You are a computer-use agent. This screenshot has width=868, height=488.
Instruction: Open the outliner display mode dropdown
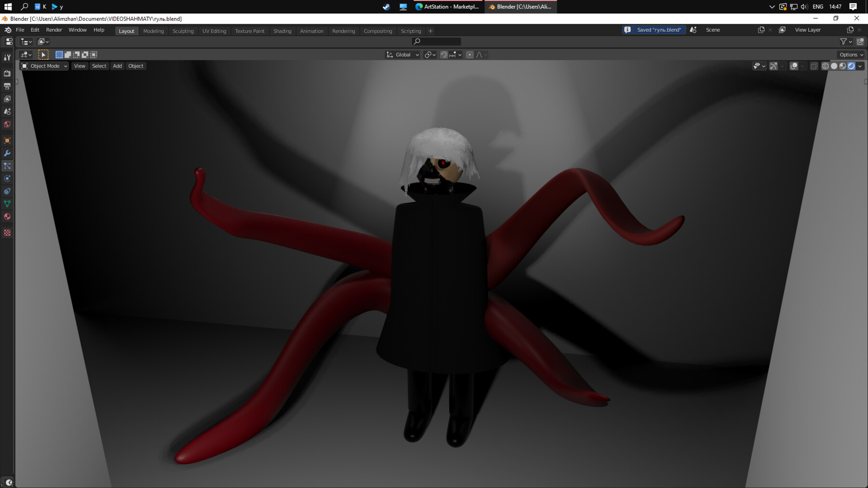point(43,41)
